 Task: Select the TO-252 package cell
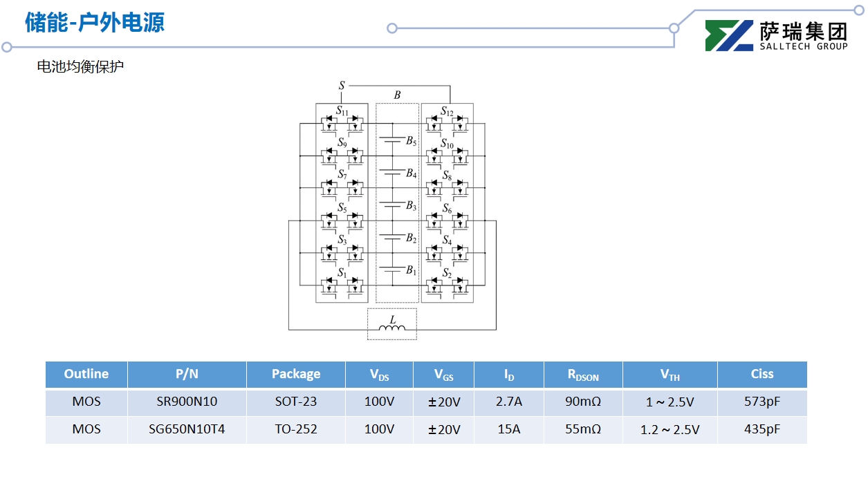click(x=295, y=429)
